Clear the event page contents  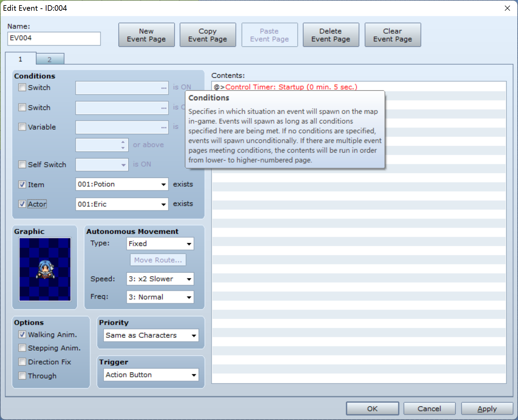392,35
